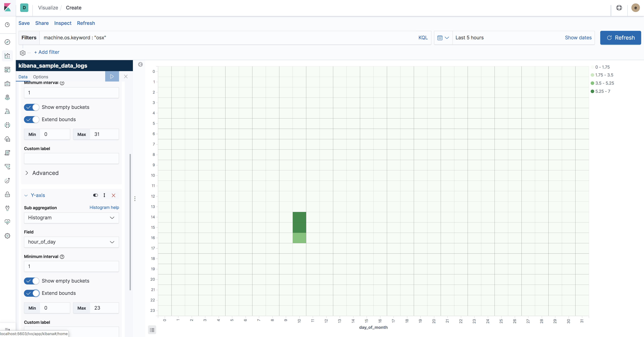Expand the Advanced section
The image size is (644, 337).
pos(42,173)
